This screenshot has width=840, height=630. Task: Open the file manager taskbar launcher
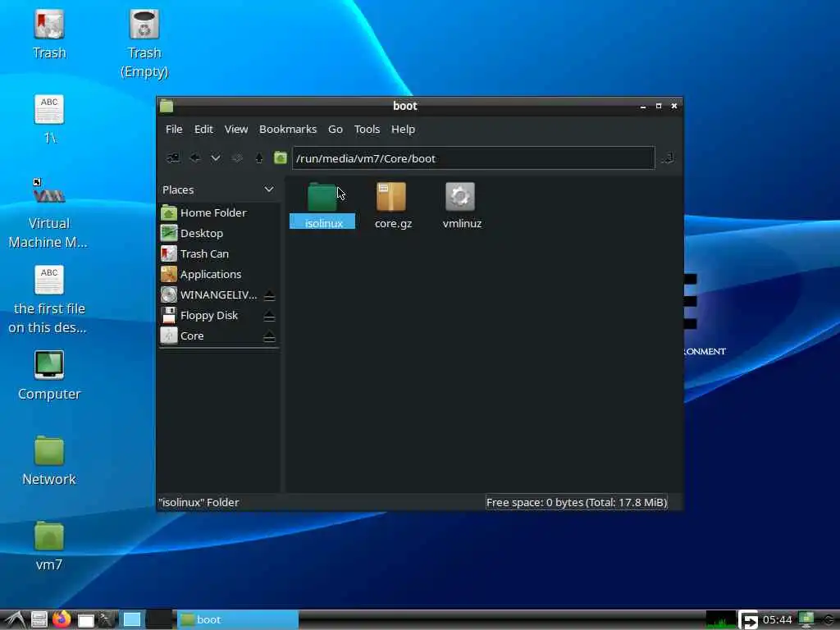click(39, 620)
